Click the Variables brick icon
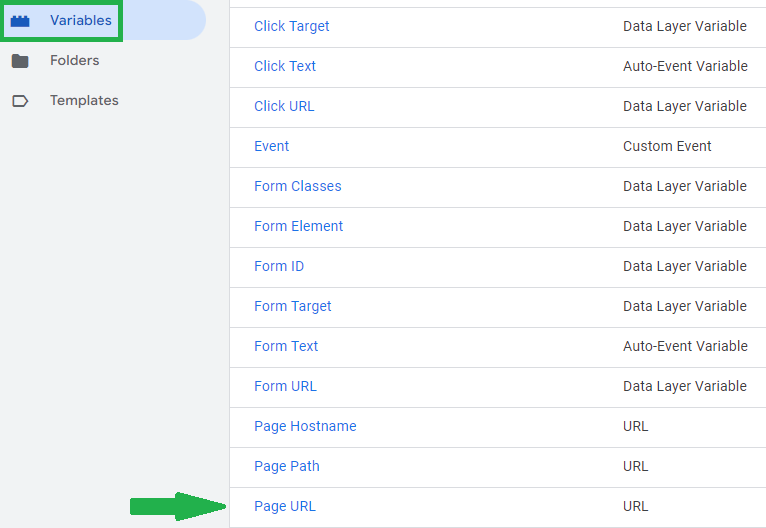 tap(20, 21)
